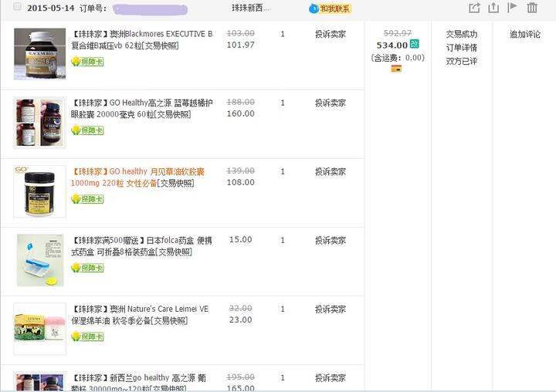Image resolution: width=556 pixels, height=392 pixels.
Task: Click 保障卡 badge under 月见草油 item
Action: point(87,199)
